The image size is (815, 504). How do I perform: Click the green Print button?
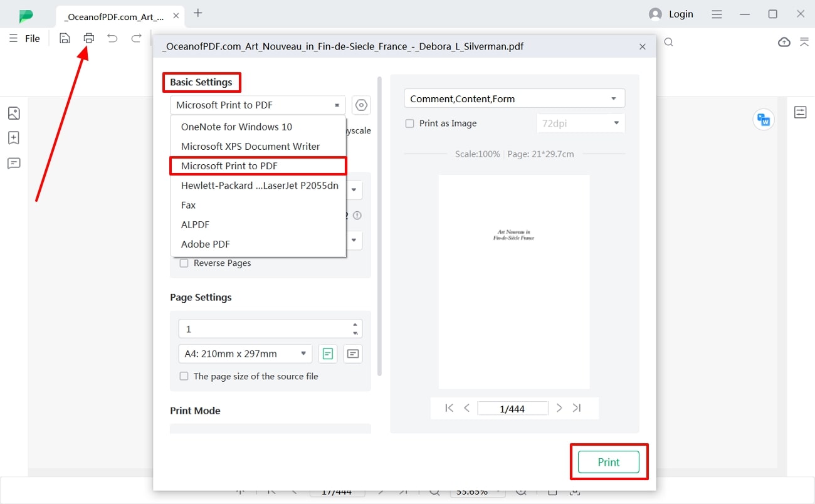608,462
